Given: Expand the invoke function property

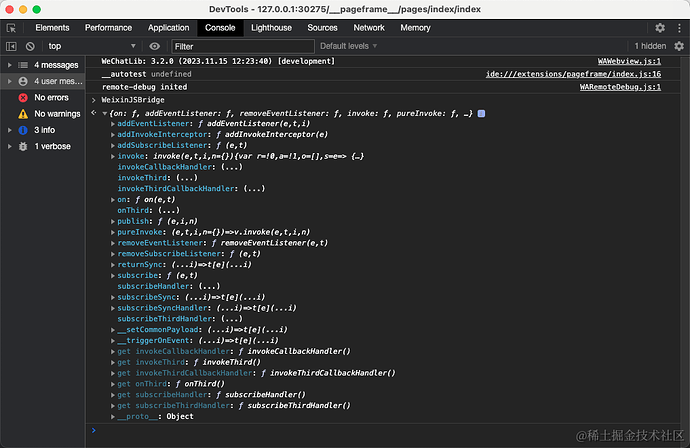Looking at the screenshot, I should tap(113, 156).
